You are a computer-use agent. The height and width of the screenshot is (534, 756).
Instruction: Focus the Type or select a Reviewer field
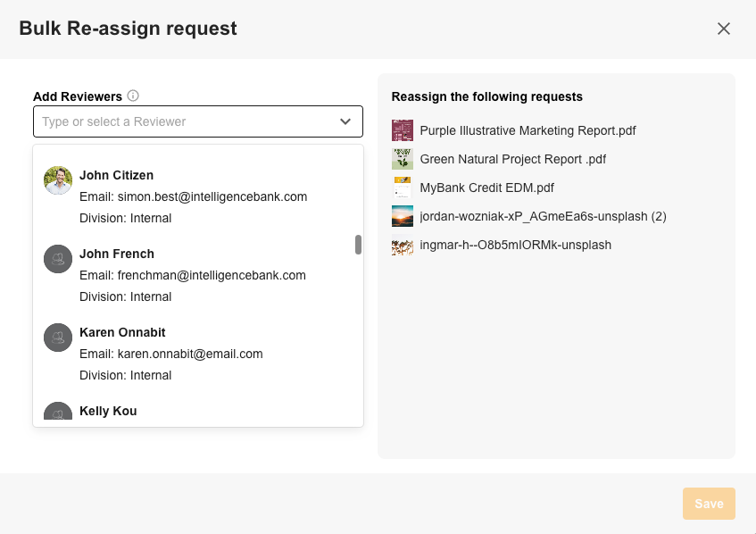coord(184,121)
